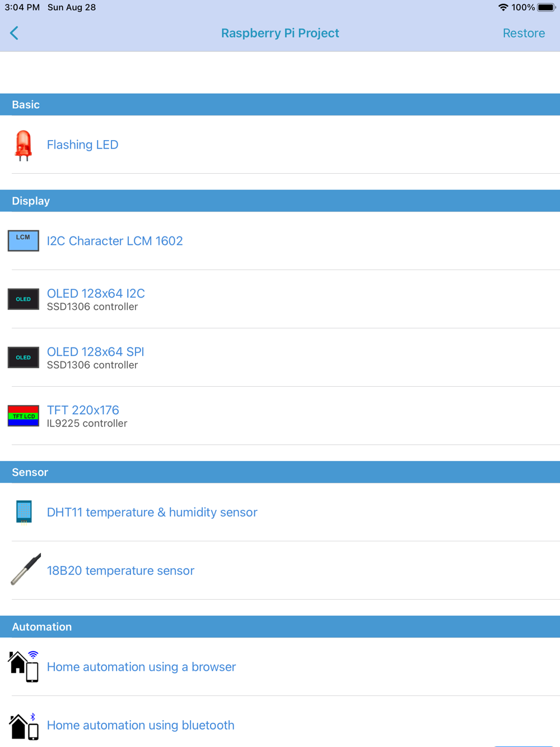Tap the 3:04 PM clock
Viewport: 560px width, 747px height.
click(22, 7)
